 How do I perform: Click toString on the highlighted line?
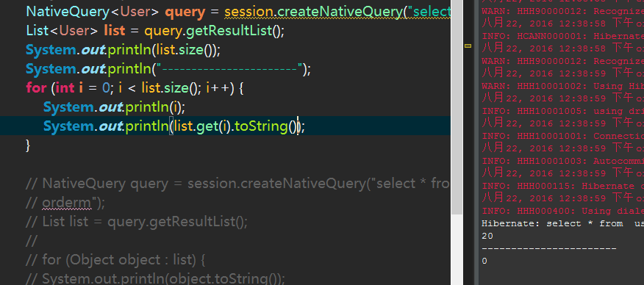[262, 126]
